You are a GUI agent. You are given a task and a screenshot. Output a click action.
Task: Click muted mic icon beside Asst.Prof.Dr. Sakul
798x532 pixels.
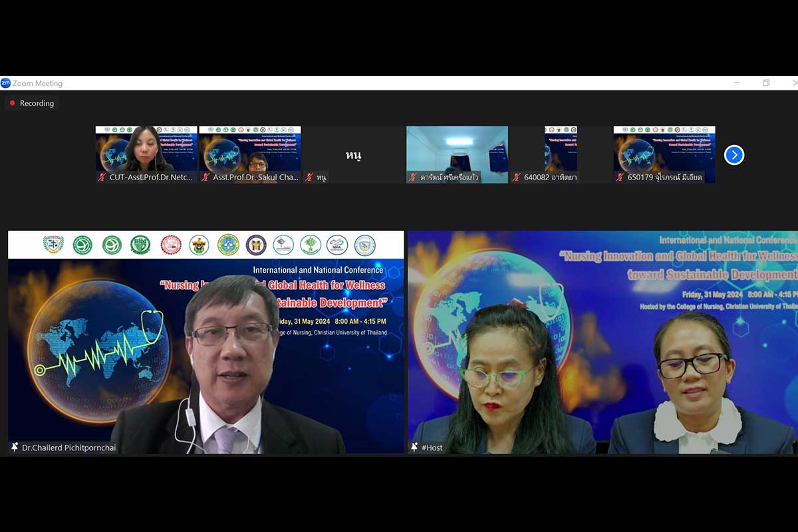click(205, 178)
